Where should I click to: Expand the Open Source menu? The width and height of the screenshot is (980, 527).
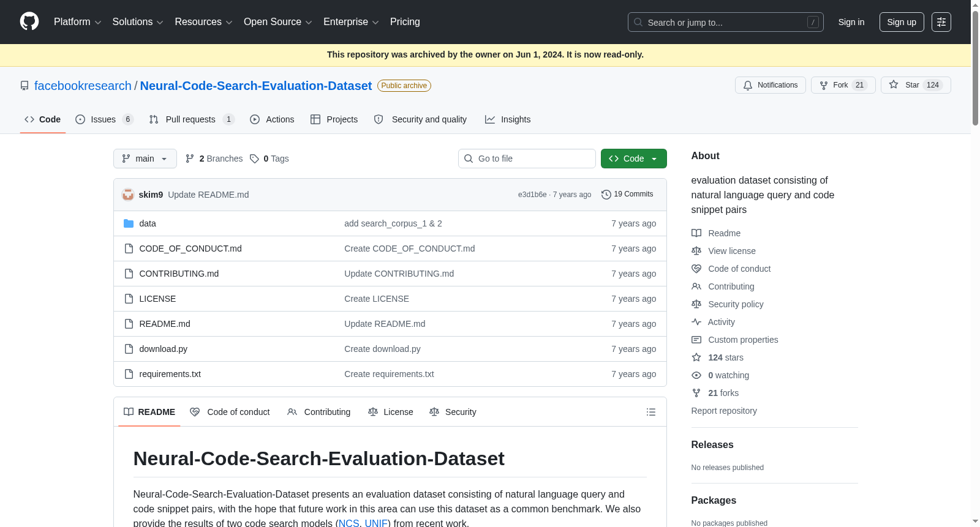(277, 22)
